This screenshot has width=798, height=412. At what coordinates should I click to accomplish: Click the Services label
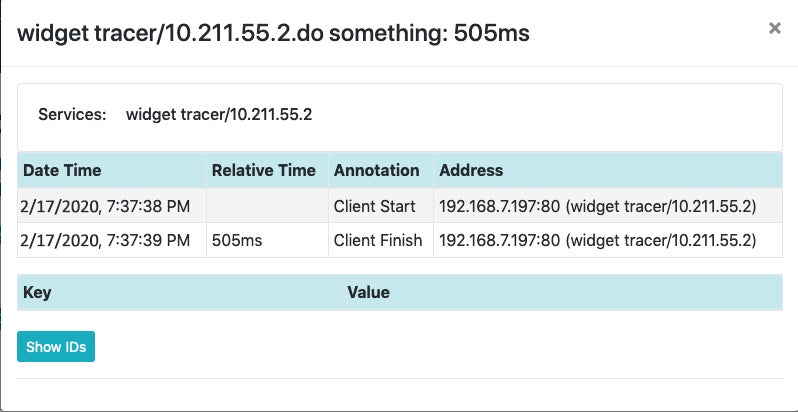click(x=72, y=114)
